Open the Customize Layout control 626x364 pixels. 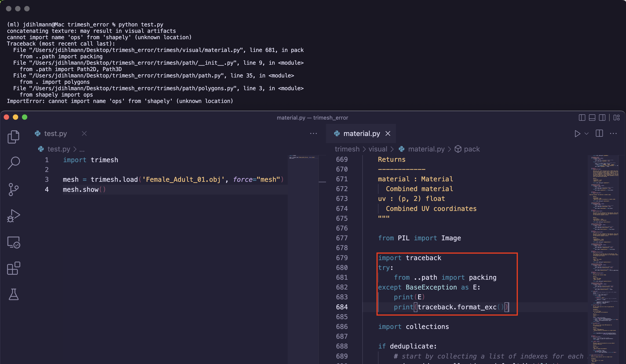(x=616, y=118)
